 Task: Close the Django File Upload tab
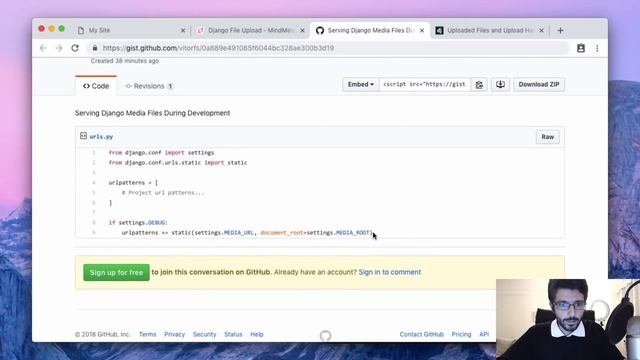tap(302, 30)
